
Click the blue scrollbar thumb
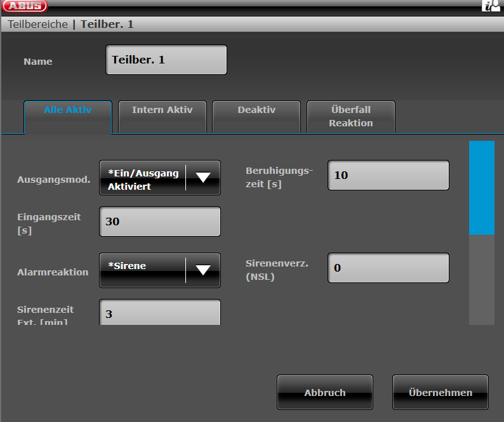[481, 188]
